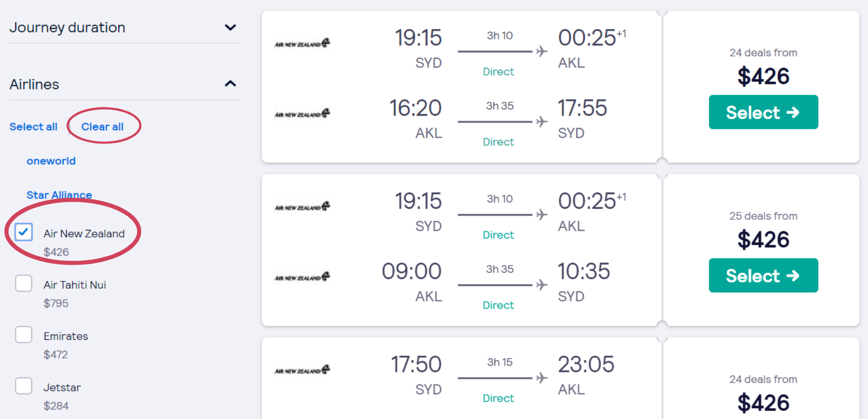Filter by Star Alliance
The height and width of the screenshot is (419, 868).
tap(59, 195)
